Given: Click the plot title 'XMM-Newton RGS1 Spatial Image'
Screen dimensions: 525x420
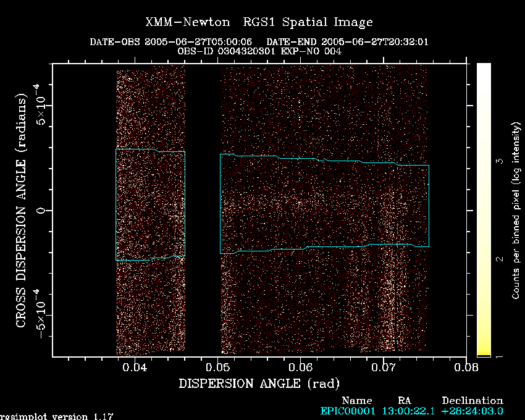Looking at the screenshot, I should pyautogui.click(x=259, y=22).
